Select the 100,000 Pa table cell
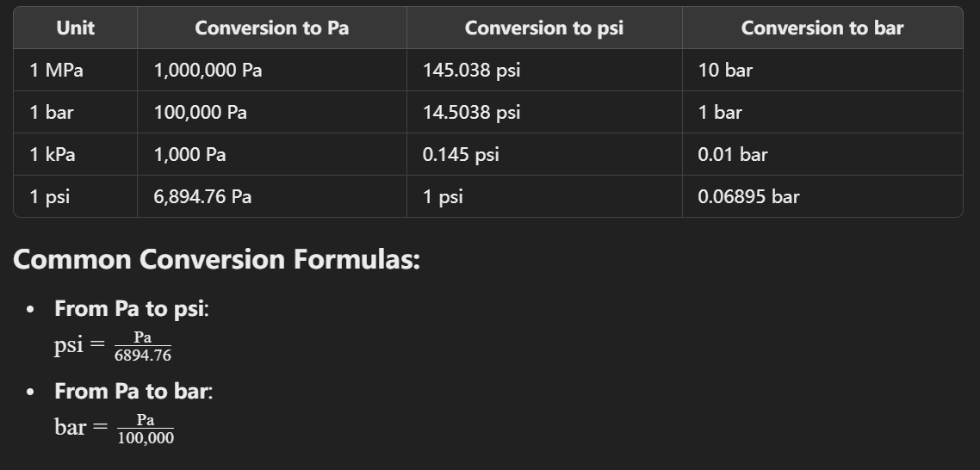This screenshot has height=470, width=980. click(200, 113)
